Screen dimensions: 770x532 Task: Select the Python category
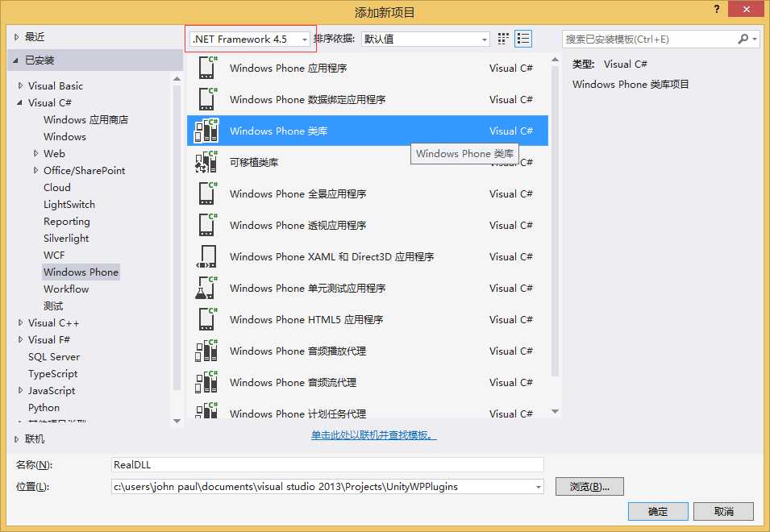[x=44, y=407]
